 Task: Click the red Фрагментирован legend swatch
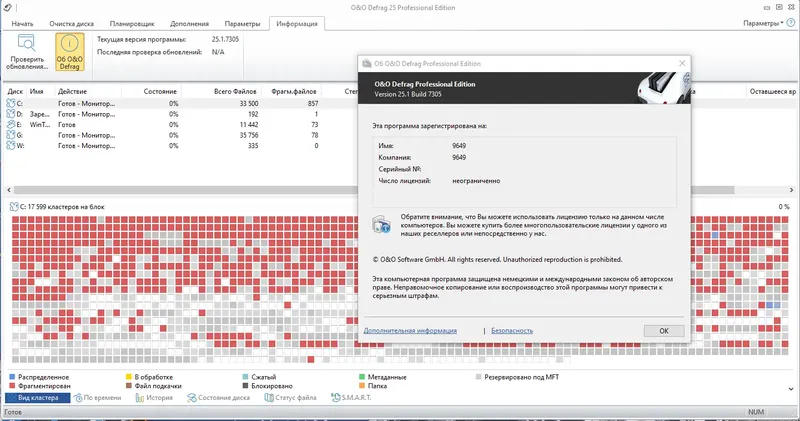(x=13, y=386)
